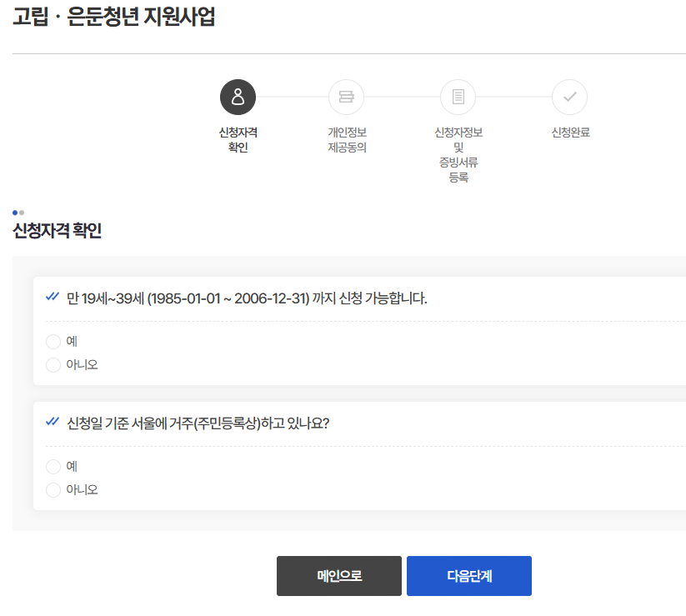Screen dimensions: 686x616
Task: Click the age eligibility question text
Action: pyautogui.click(x=247, y=298)
